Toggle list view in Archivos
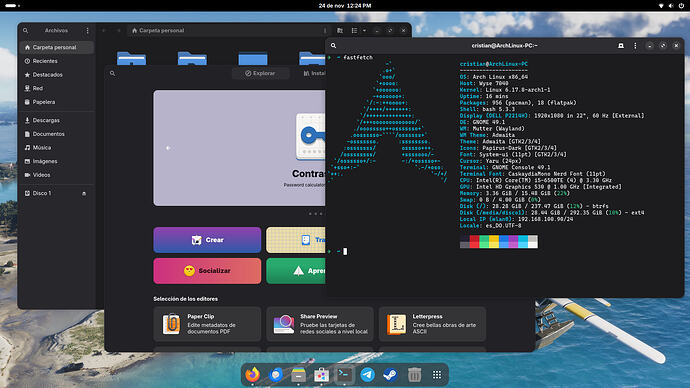This screenshot has width=690, height=388. click(354, 30)
